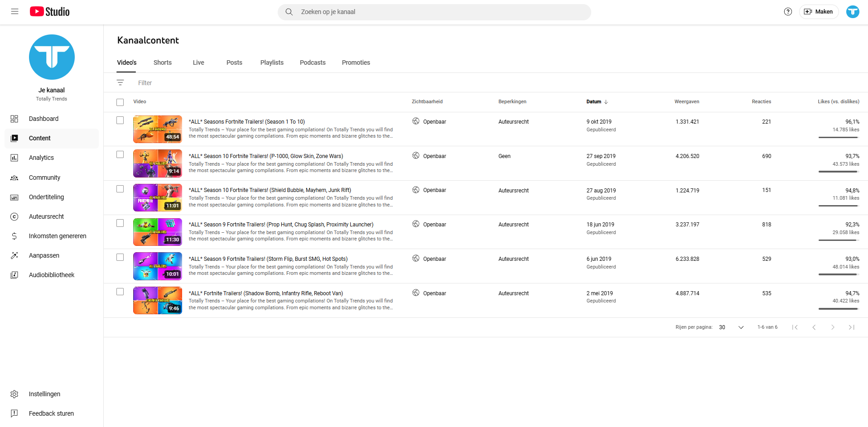Click the 6.233.828 views value

click(x=687, y=259)
